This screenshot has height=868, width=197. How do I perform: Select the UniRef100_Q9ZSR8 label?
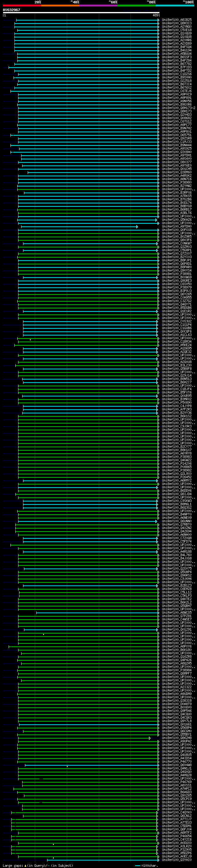click(176, 138)
